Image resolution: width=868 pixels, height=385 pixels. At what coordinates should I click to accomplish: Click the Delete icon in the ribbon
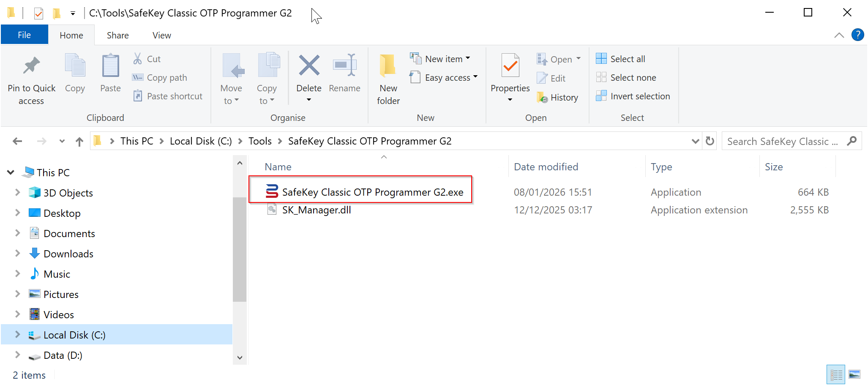point(309,66)
